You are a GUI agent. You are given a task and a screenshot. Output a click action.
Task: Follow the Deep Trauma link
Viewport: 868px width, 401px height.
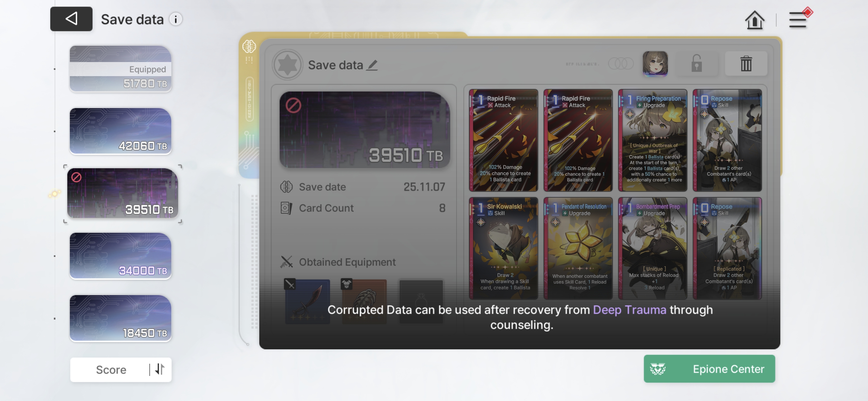pyautogui.click(x=629, y=309)
